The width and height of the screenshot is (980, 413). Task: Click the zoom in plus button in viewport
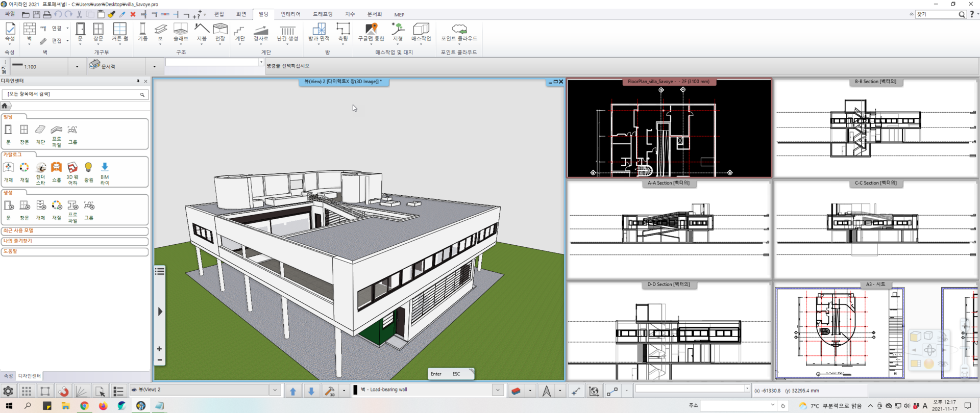159,349
